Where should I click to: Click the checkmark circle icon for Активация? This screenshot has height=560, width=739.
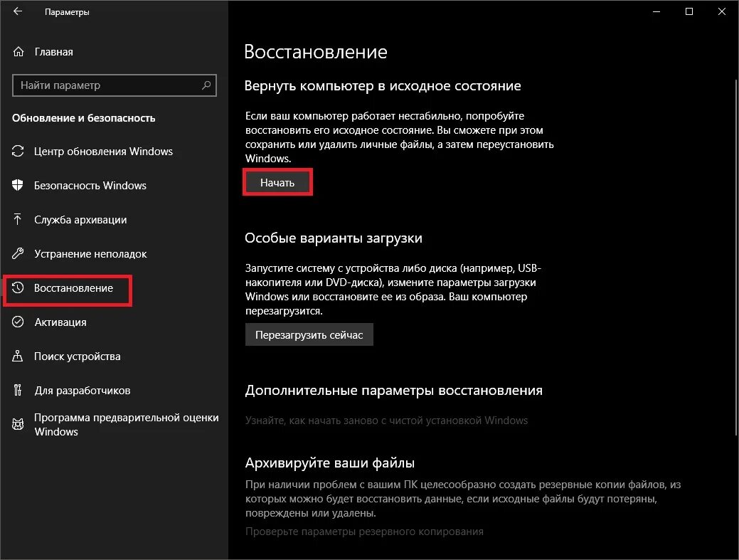18,322
